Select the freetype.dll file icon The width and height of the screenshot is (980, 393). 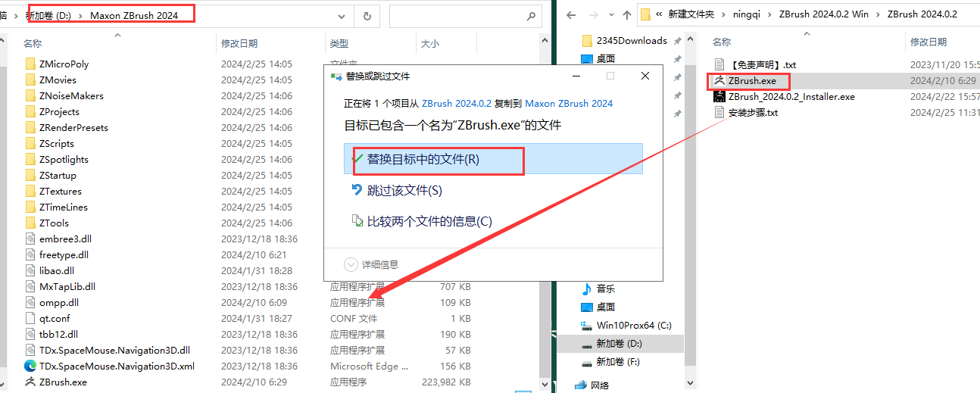[x=30, y=254]
